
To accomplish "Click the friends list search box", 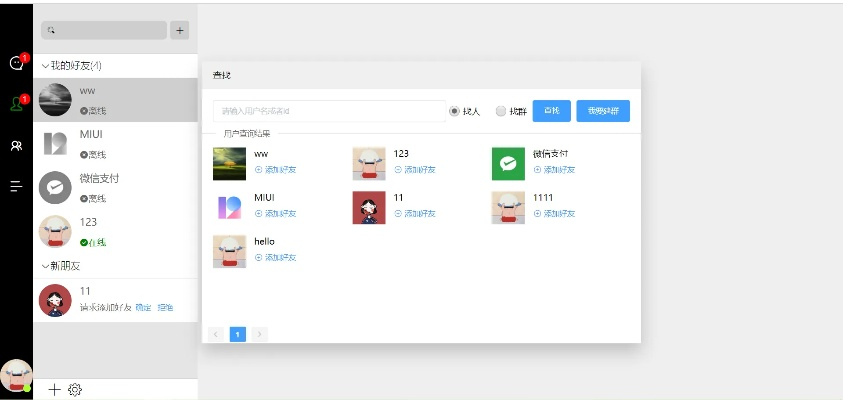I will [x=104, y=31].
